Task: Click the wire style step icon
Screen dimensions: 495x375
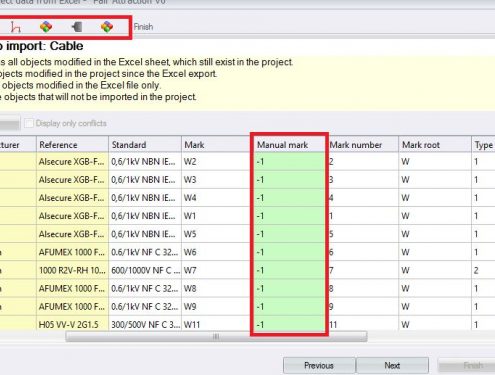Action: tap(15, 27)
